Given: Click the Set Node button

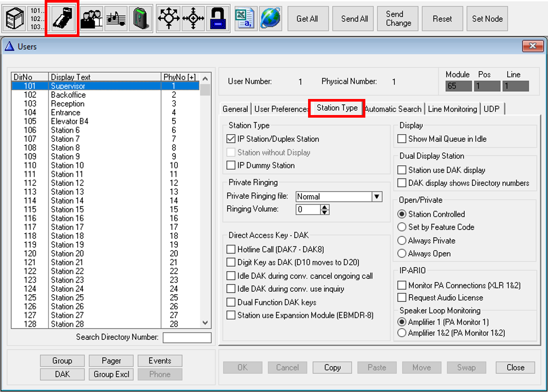Looking at the screenshot, I should (x=487, y=19).
